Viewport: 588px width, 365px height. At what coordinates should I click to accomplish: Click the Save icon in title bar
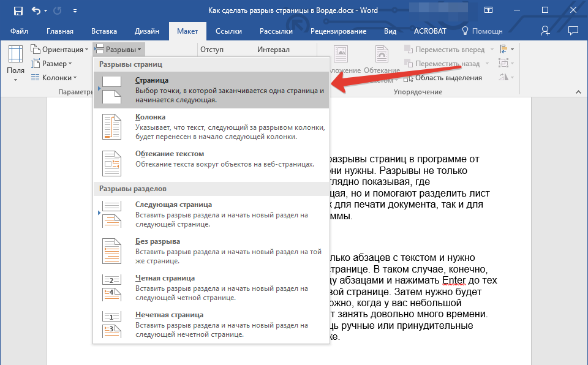point(18,10)
